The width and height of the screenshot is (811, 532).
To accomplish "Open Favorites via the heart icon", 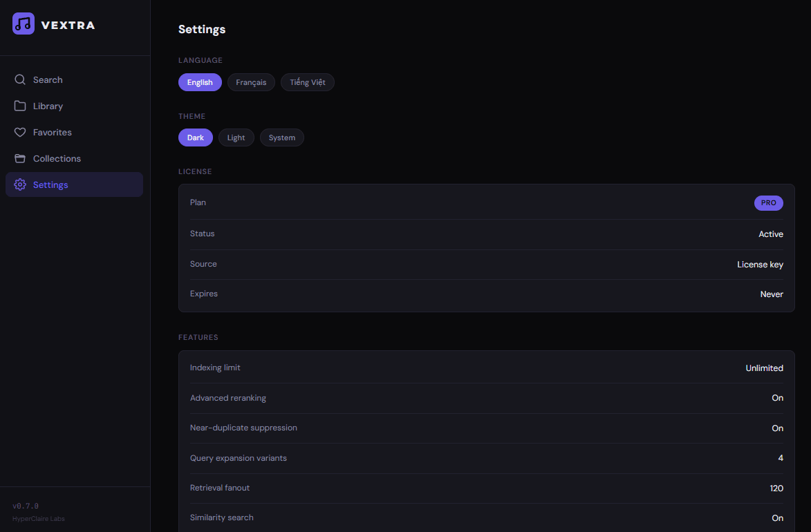I will pyautogui.click(x=20, y=132).
